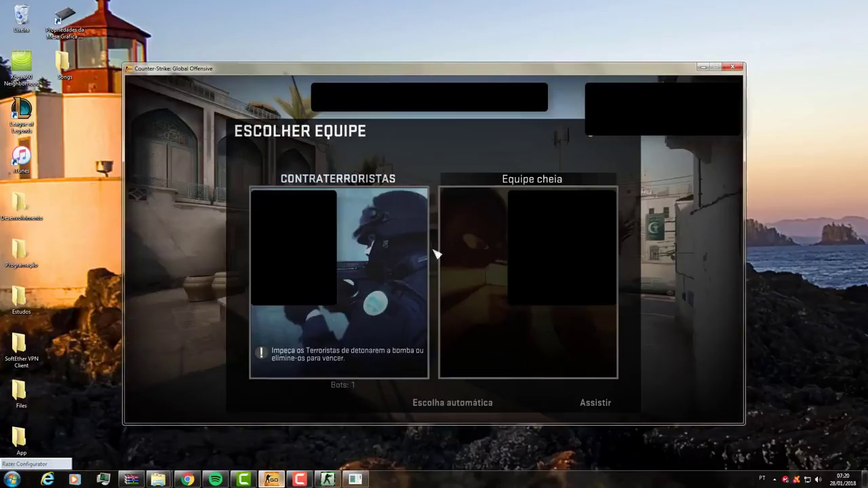Viewport: 868px width, 488px height.
Task: Switch to Spotify in the taskbar
Action: click(216, 479)
